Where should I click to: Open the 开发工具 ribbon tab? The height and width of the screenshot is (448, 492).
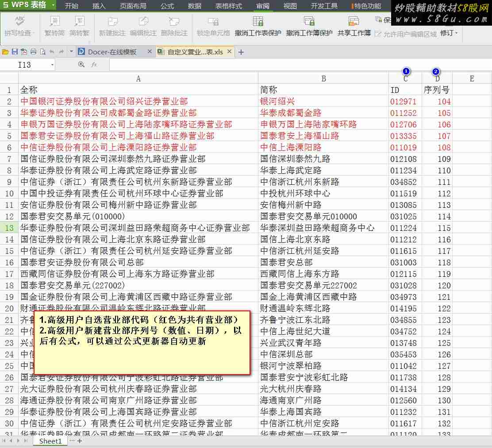point(324,6)
